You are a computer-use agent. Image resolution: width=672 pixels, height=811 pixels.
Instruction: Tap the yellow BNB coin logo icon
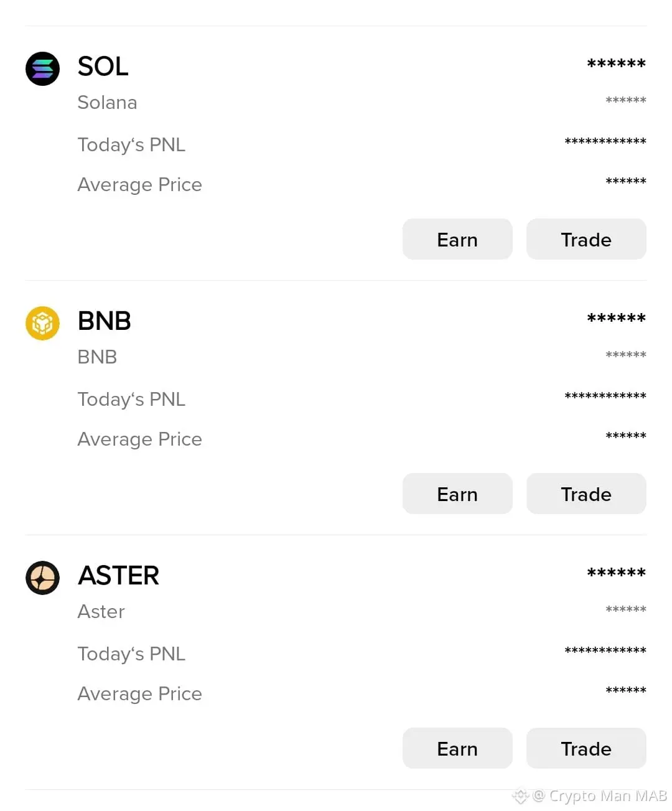pyautogui.click(x=42, y=323)
